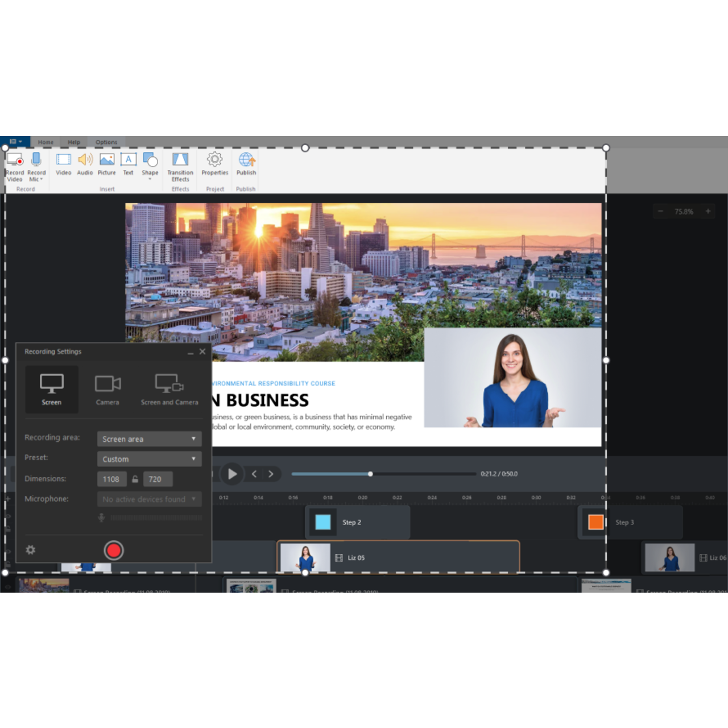Open the Recording area dropdown
This screenshot has width=728, height=728.
click(149, 439)
